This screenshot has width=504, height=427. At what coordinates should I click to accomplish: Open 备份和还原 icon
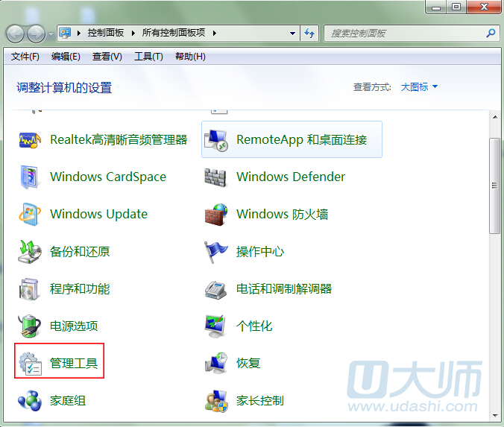[x=30, y=252]
